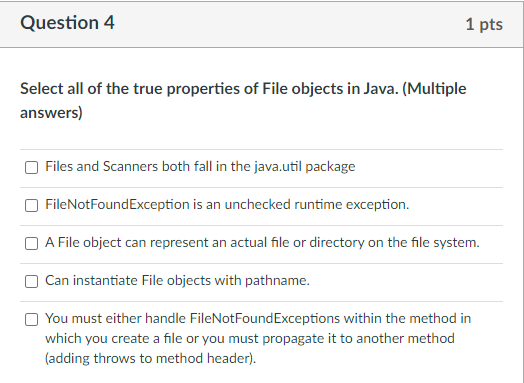Screen dimensions: 524x383
Task: Tick the 'unchecked runtime exception' option checkbox
Action: coord(31,205)
